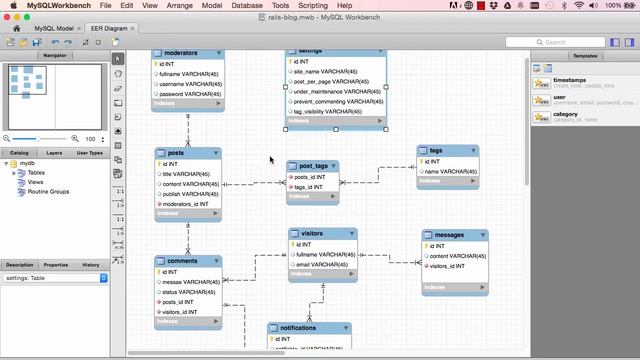The height and width of the screenshot is (360, 640).
Task: Toggle the left sidebar panel visibility
Action: 615,42
